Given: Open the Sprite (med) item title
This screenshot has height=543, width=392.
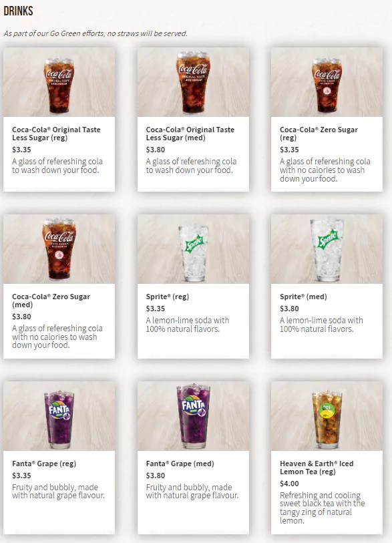Looking at the screenshot, I should [303, 297].
